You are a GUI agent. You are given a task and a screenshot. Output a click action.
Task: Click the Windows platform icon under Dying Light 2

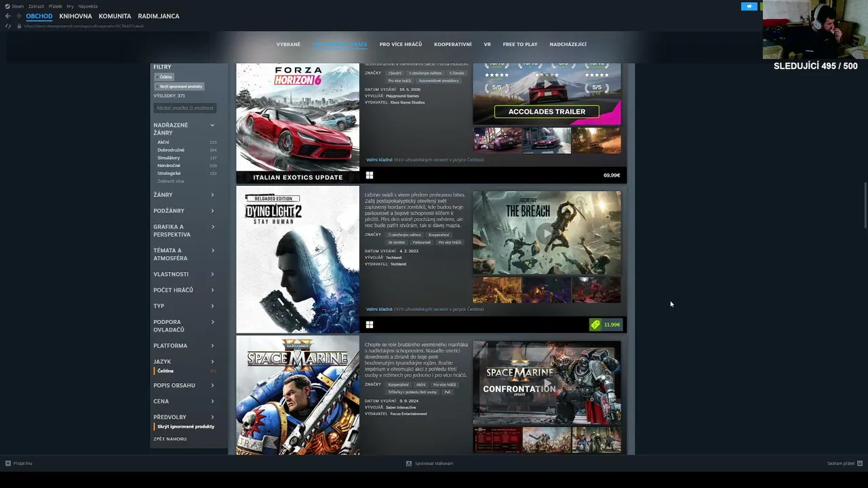370,325
